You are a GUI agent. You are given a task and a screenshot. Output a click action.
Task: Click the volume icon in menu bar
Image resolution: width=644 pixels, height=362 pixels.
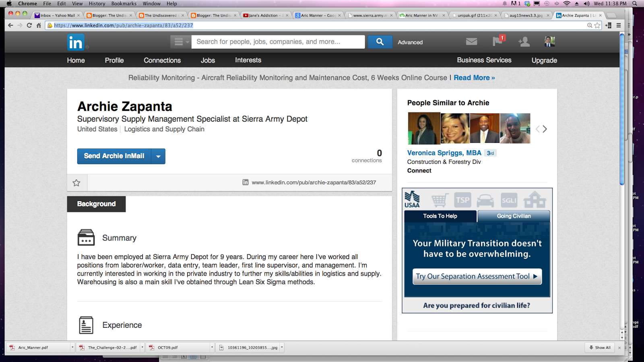(586, 4)
